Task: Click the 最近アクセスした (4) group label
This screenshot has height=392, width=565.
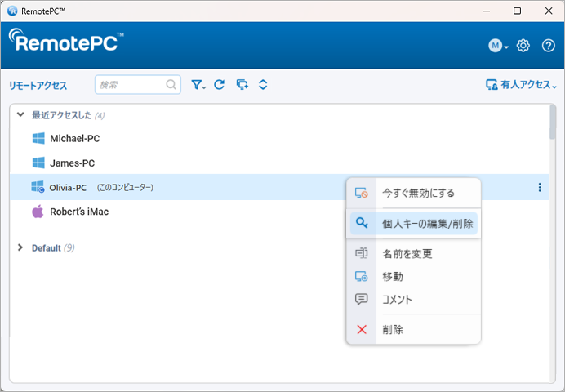Action: pyautogui.click(x=69, y=115)
